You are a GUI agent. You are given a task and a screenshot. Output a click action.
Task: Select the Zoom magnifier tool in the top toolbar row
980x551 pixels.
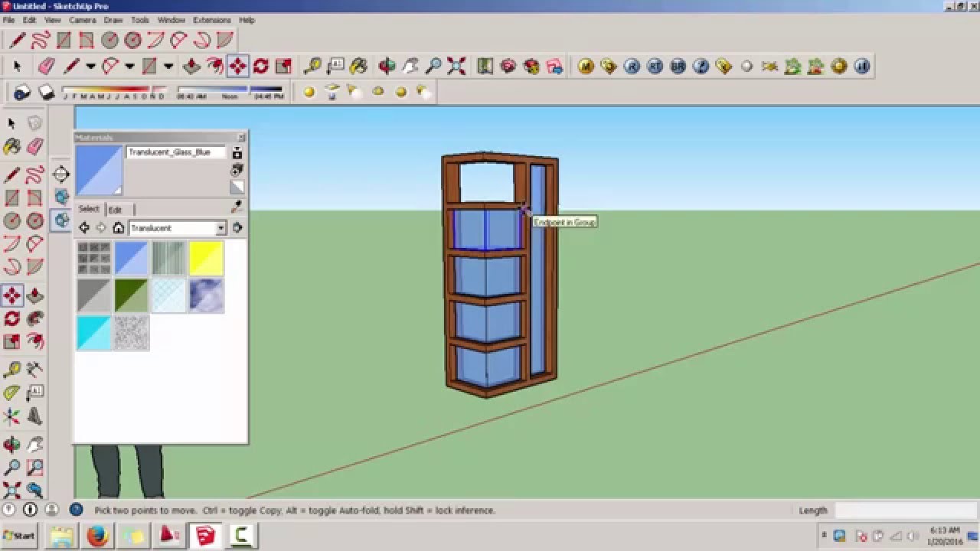(433, 67)
